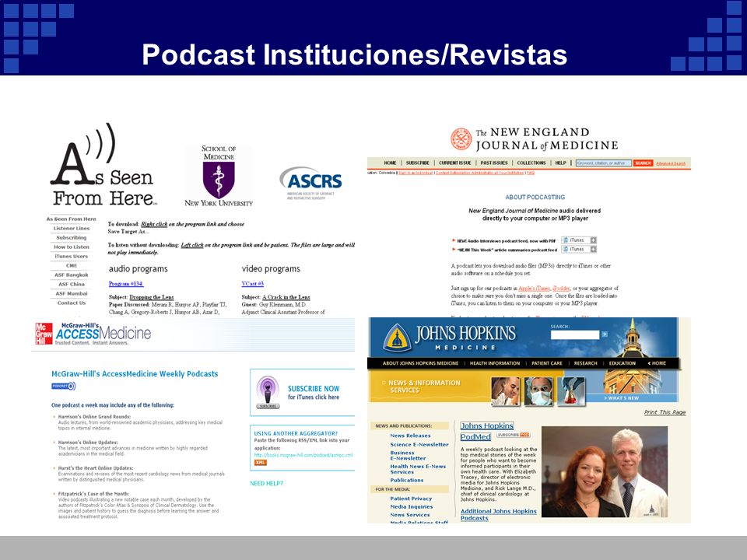The height and width of the screenshot is (560, 747).
Task: Open Research tab on Johns Hopkins
Action: pyautogui.click(x=585, y=363)
